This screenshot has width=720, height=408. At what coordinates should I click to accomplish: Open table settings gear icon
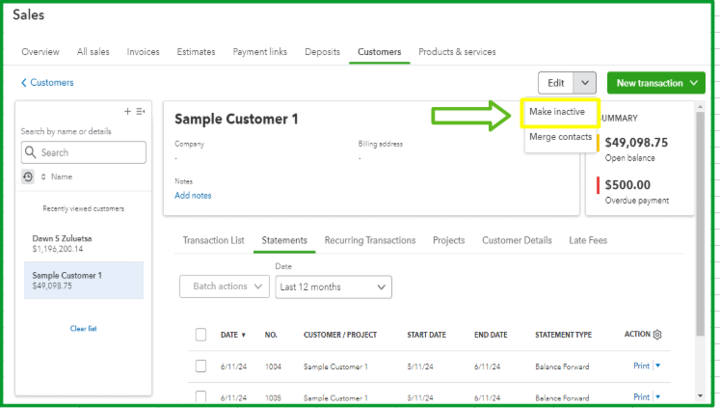pyautogui.click(x=657, y=334)
